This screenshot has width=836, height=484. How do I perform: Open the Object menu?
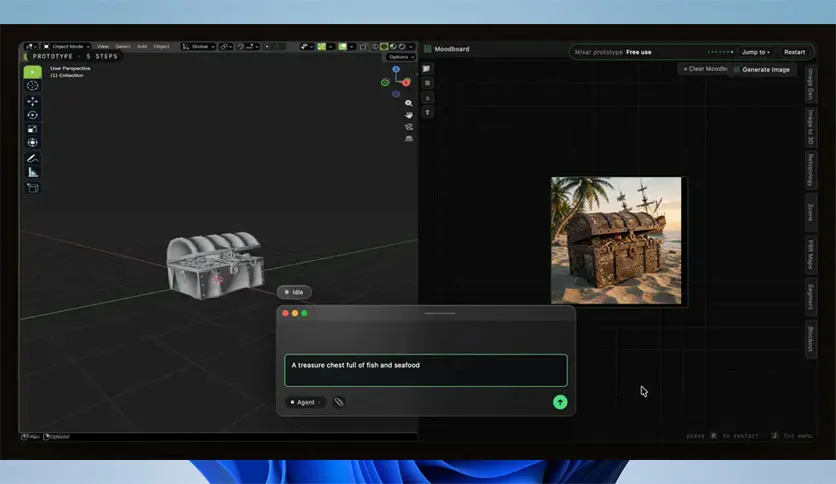pos(162,46)
